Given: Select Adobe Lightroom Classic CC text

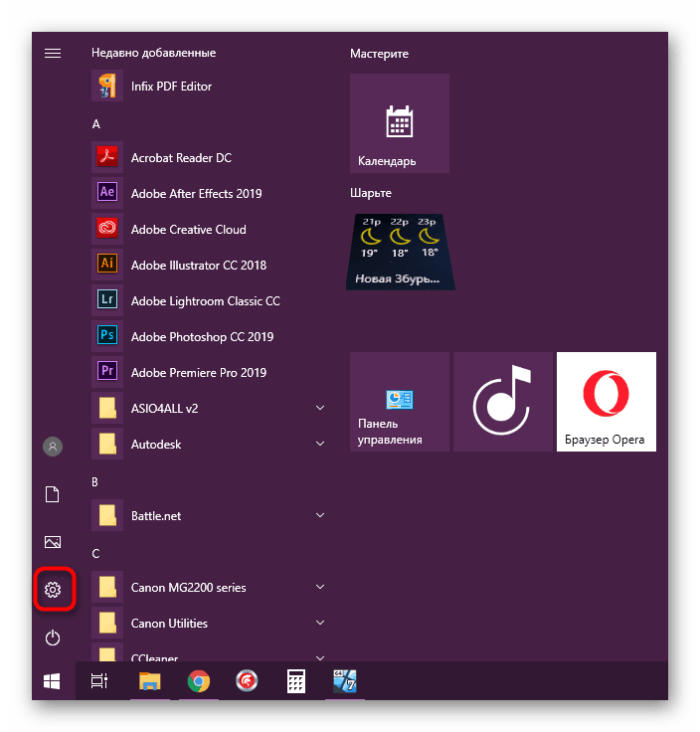Looking at the screenshot, I should pos(206,301).
